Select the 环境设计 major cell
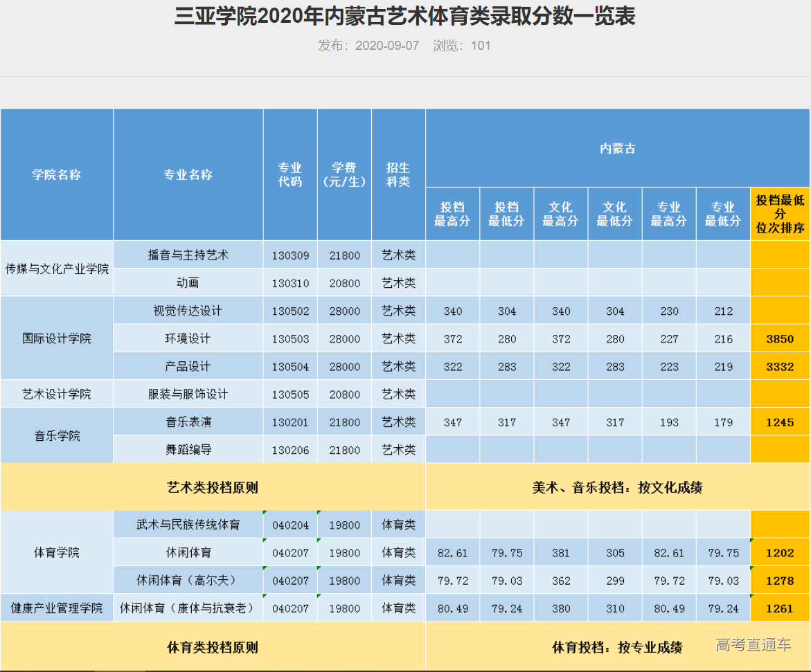The height and width of the screenshot is (672, 811). (188, 338)
